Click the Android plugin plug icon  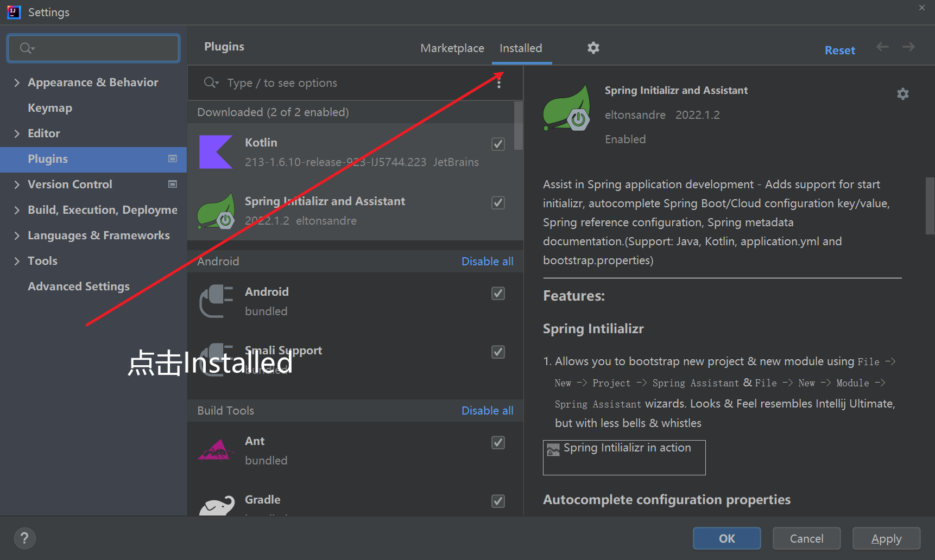tap(216, 301)
